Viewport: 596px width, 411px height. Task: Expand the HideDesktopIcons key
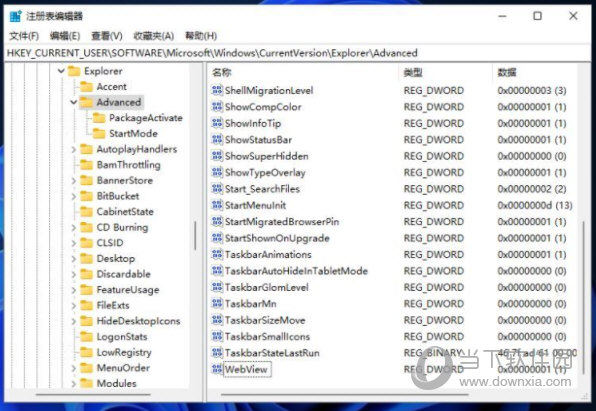pyautogui.click(x=74, y=321)
